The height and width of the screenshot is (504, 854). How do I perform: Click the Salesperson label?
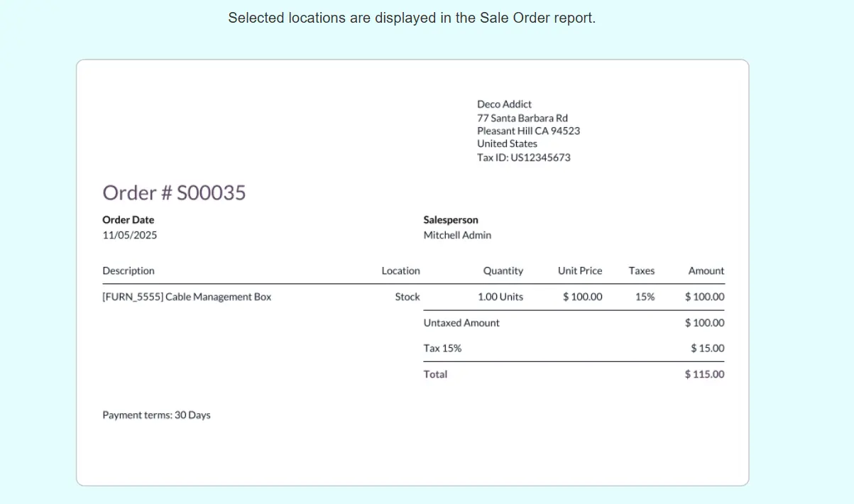click(x=450, y=220)
